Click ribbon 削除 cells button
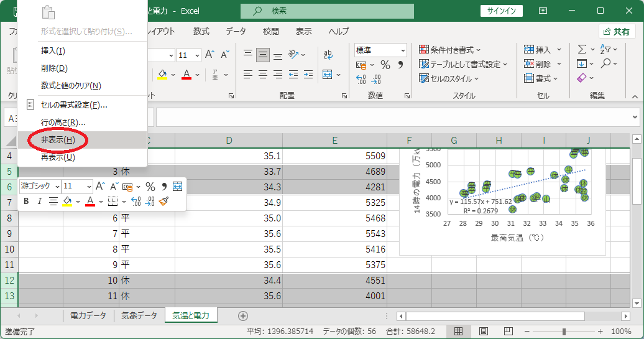The image size is (644, 339). tap(538, 64)
